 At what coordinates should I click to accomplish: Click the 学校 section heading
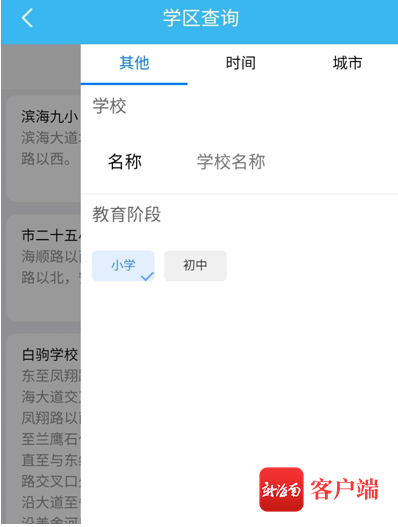click(x=109, y=106)
